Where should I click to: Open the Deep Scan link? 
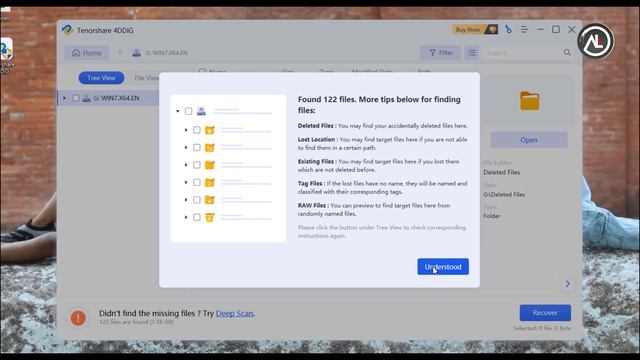click(x=234, y=313)
